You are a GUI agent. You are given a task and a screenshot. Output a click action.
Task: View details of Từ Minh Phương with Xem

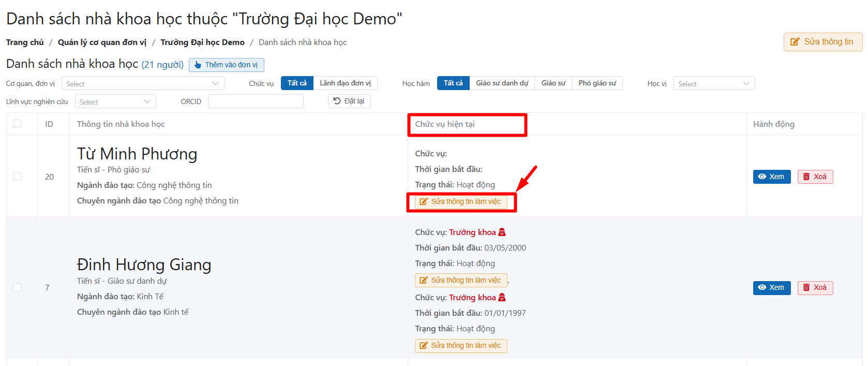(772, 177)
